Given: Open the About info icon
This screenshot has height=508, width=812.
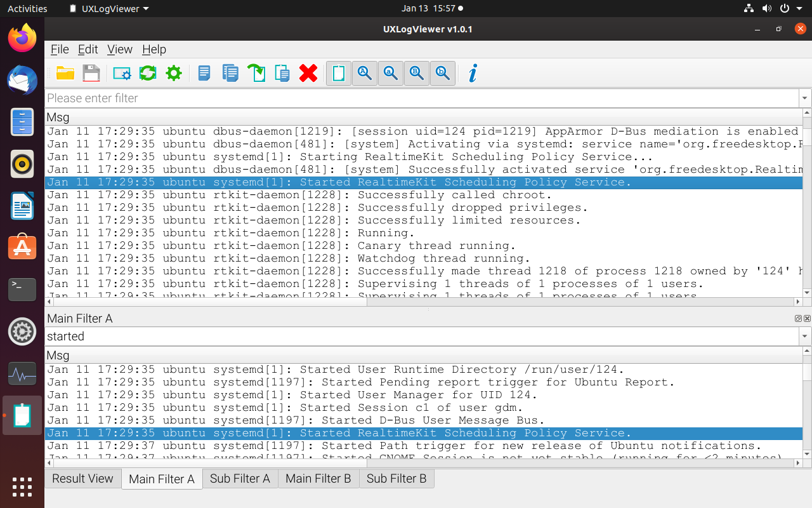Looking at the screenshot, I should point(471,72).
